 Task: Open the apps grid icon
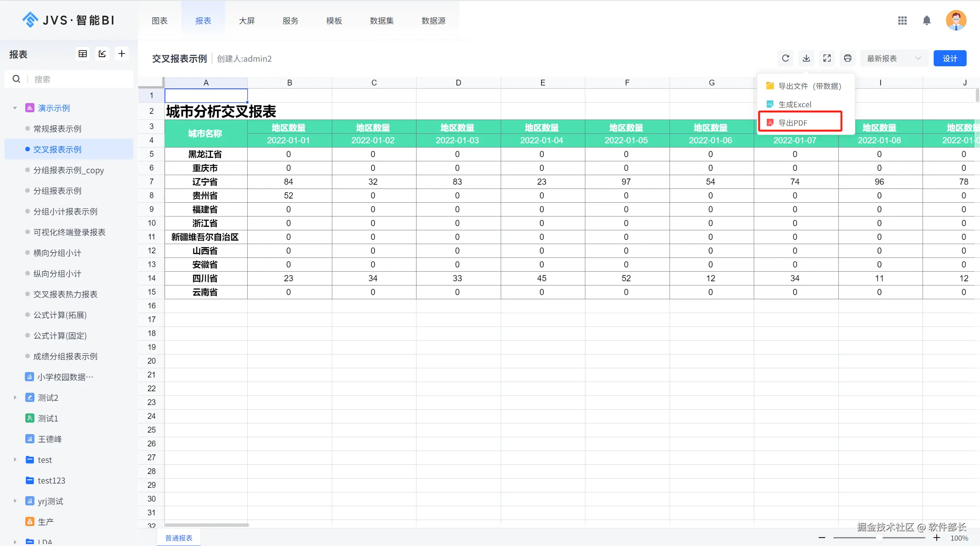point(902,21)
